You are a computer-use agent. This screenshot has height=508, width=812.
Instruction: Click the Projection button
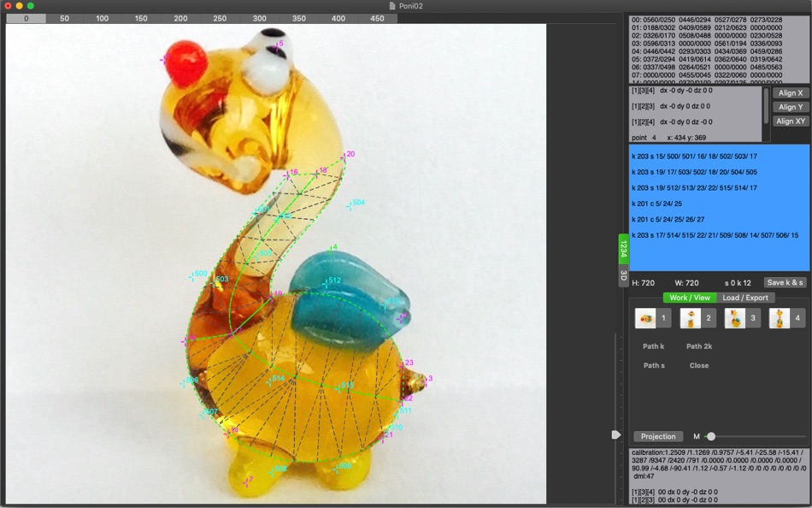point(658,436)
